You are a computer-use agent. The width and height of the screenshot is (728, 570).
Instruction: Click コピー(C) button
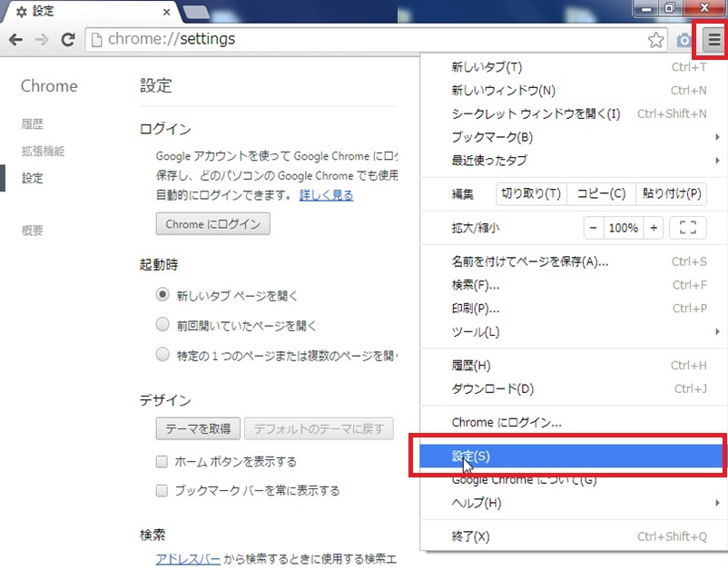pos(601,193)
